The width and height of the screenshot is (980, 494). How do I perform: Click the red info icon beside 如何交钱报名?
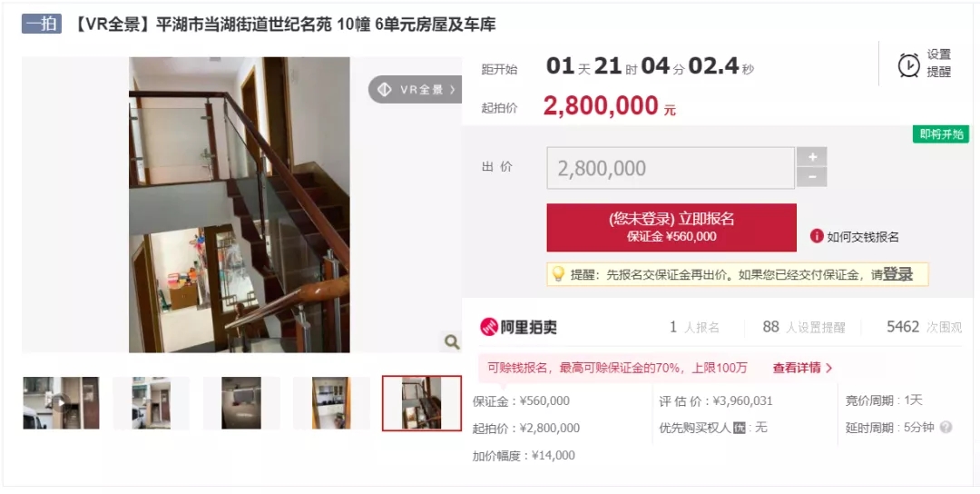pyautogui.click(x=817, y=236)
